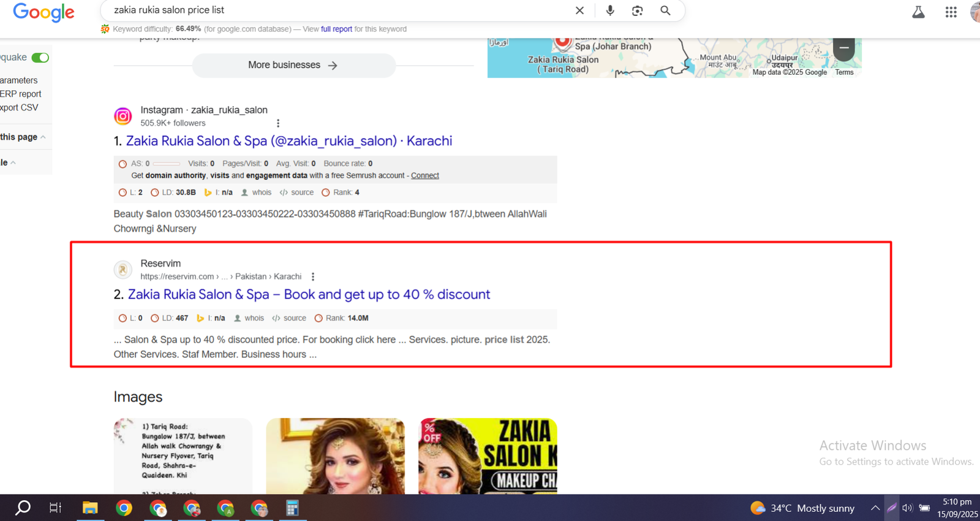Open the Export CSV sidebar item
This screenshot has width=980, height=521.
pyautogui.click(x=19, y=108)
